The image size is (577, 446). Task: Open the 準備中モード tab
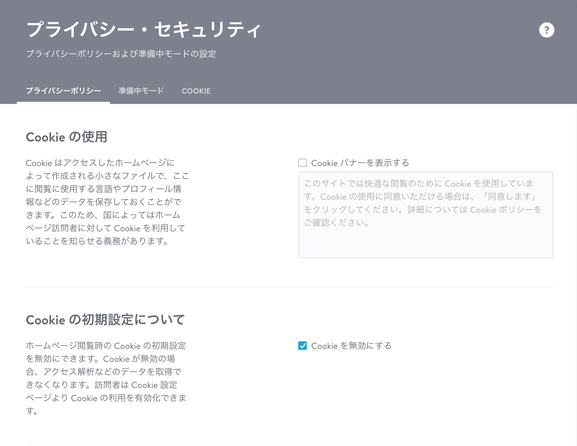tap(141, 91)
